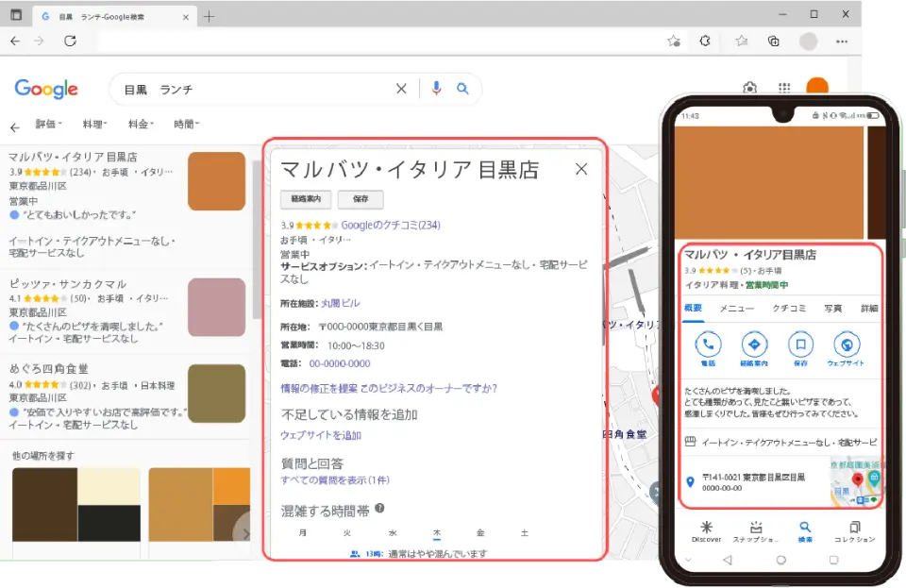Open めぐろ四角食堂 result

48,368
